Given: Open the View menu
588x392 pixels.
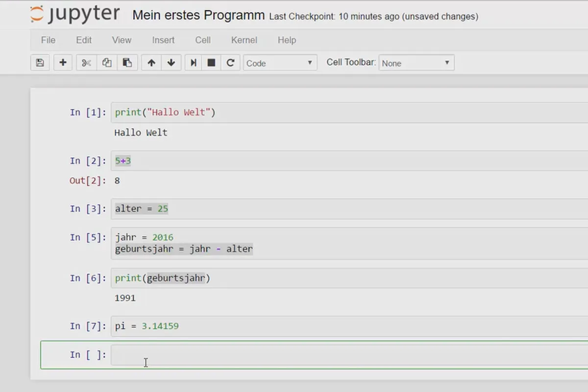Looking at the screenshot, I should tap(122, 40).
